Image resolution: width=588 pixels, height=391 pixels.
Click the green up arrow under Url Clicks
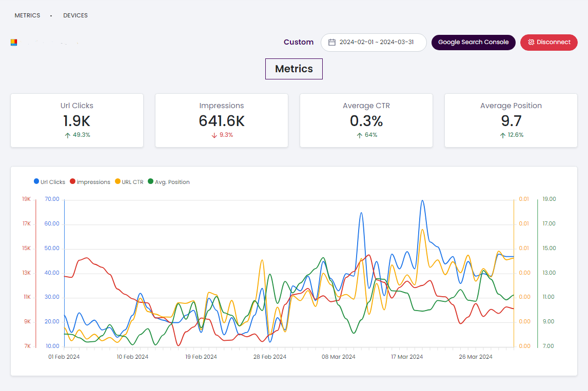click(67, 135)
